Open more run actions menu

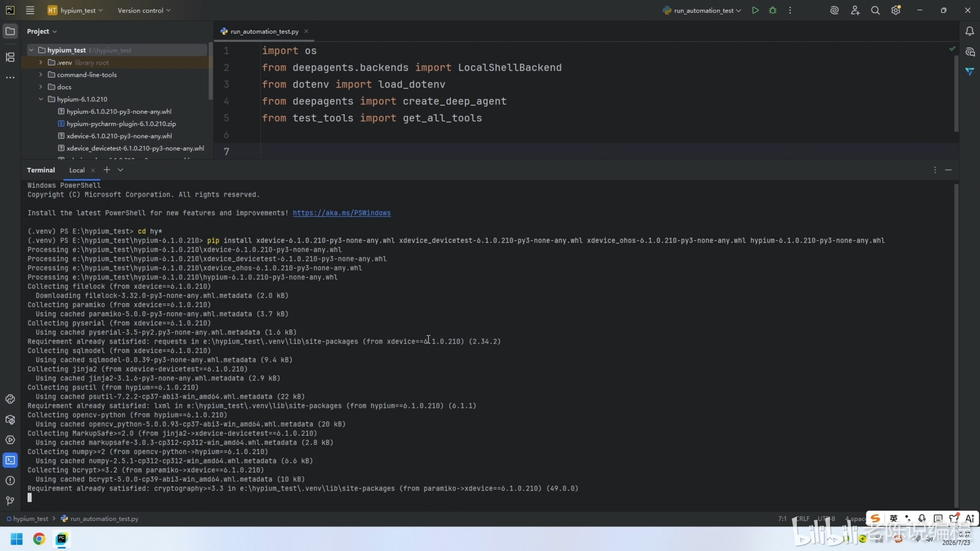[x=790, y=10]
